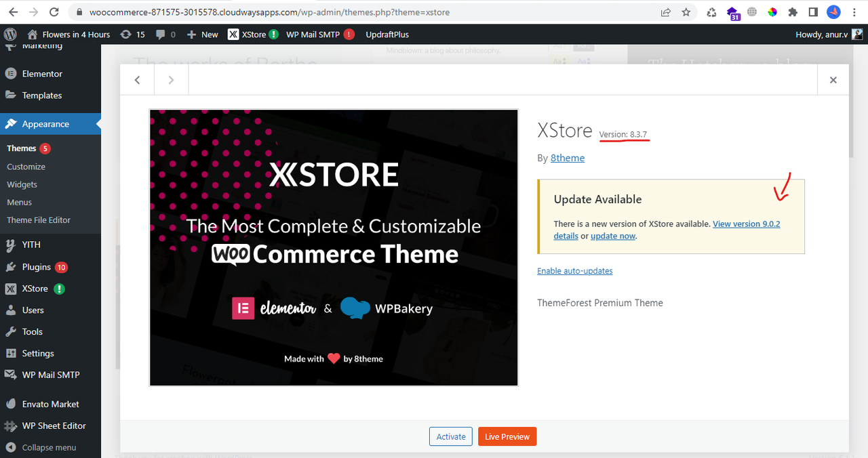The height and width of the screenshot is (458, 868).
Task: Reload the page with refresh icon
Action: (54, 12)
